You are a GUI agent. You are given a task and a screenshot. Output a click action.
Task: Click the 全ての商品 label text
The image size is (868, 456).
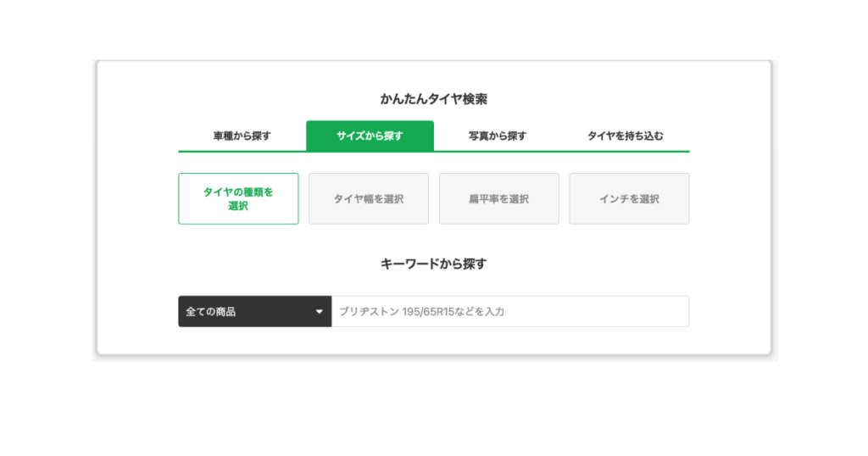(211, 312)
